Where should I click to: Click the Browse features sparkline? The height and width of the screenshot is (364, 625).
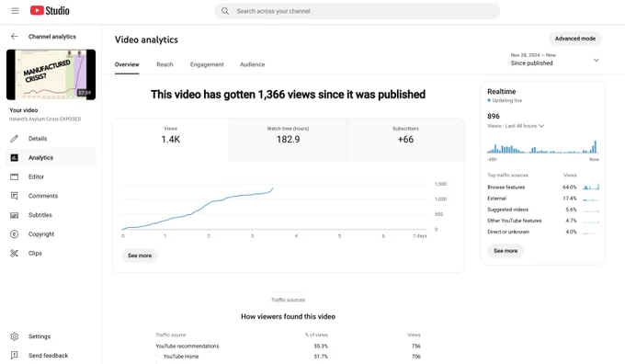591,187
